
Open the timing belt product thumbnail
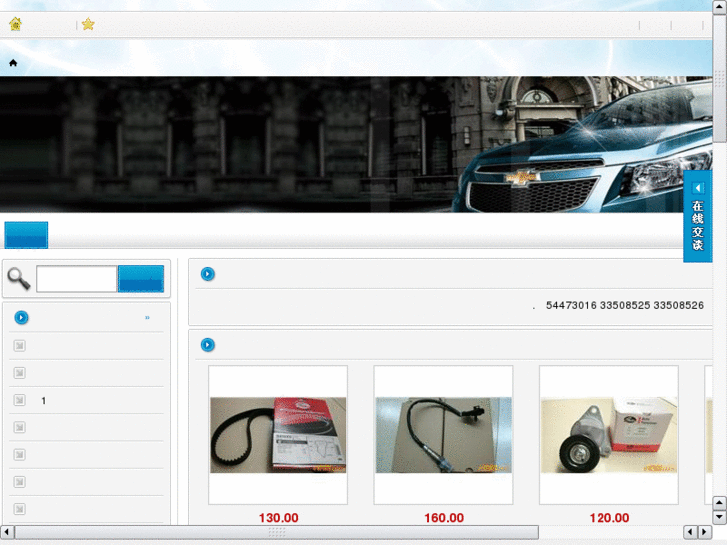(278, 435)
